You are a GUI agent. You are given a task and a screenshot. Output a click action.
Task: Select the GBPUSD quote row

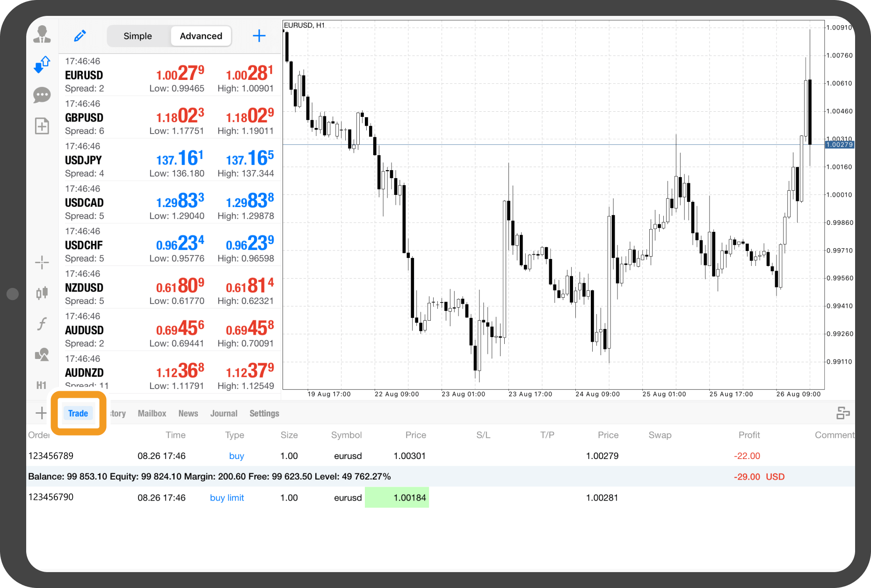tap(169, 117)
